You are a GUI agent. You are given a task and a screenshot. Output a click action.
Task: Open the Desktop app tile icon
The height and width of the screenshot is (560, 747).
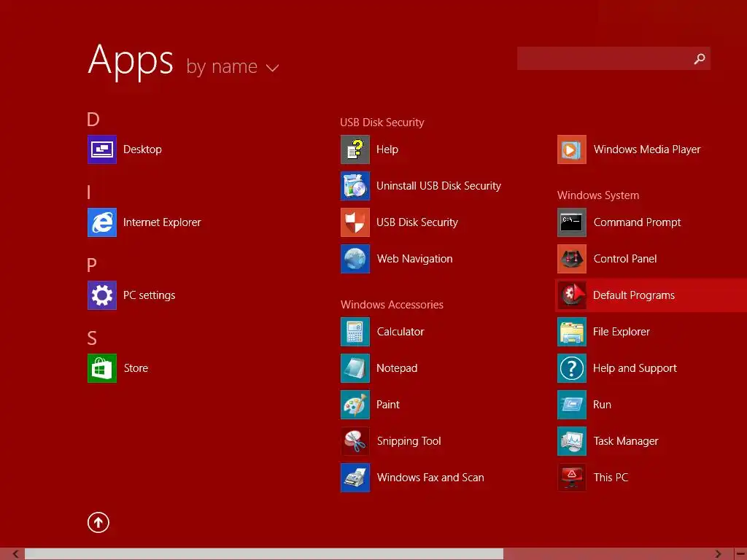point(102,149)
